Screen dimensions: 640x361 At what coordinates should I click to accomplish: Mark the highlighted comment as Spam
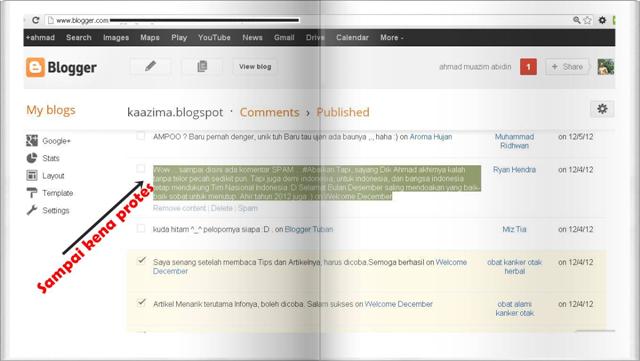pos(248,208)
